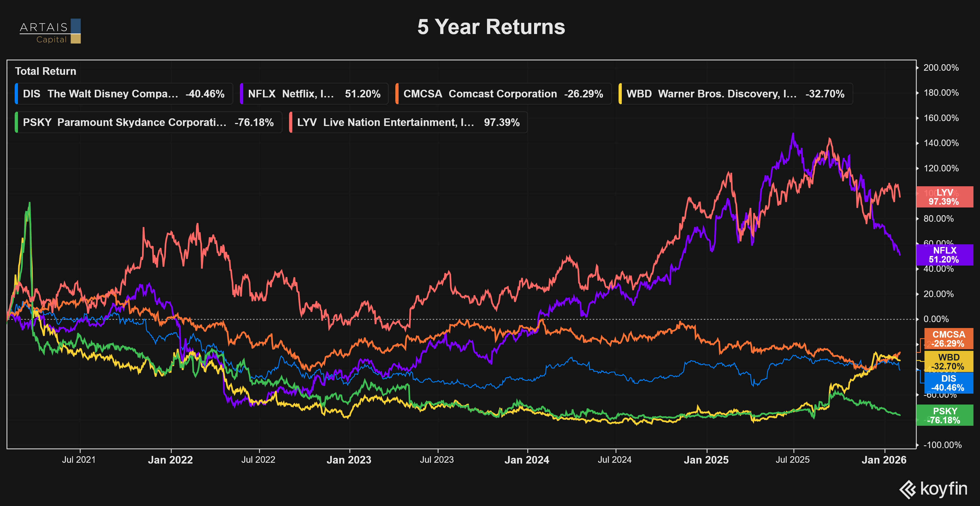Click the red LYV 97.39% price tag
This screenshot has width=980, height=506.
(944, 197)
